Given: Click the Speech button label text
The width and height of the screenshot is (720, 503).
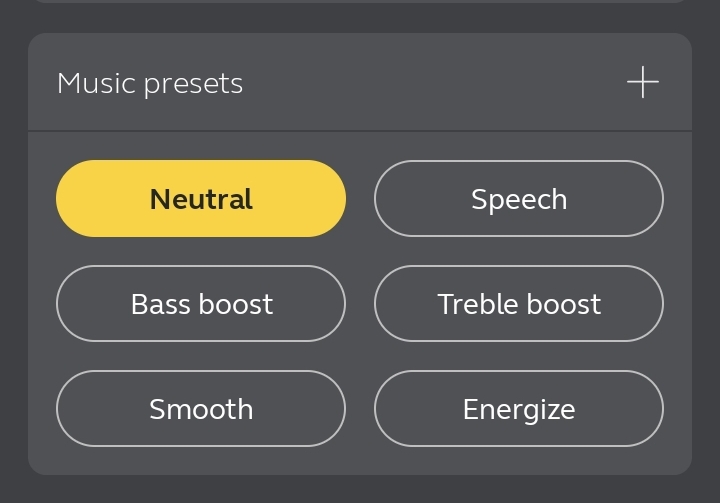Looking at the screenshot, I should click(519, 200).
